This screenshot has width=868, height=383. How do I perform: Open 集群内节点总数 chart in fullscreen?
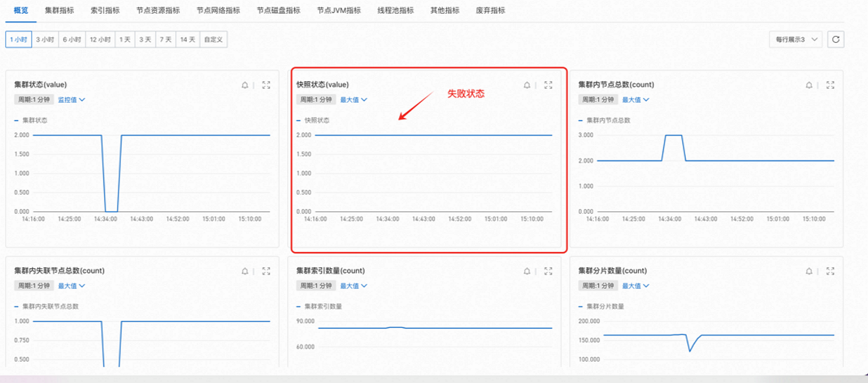(830, 85)
